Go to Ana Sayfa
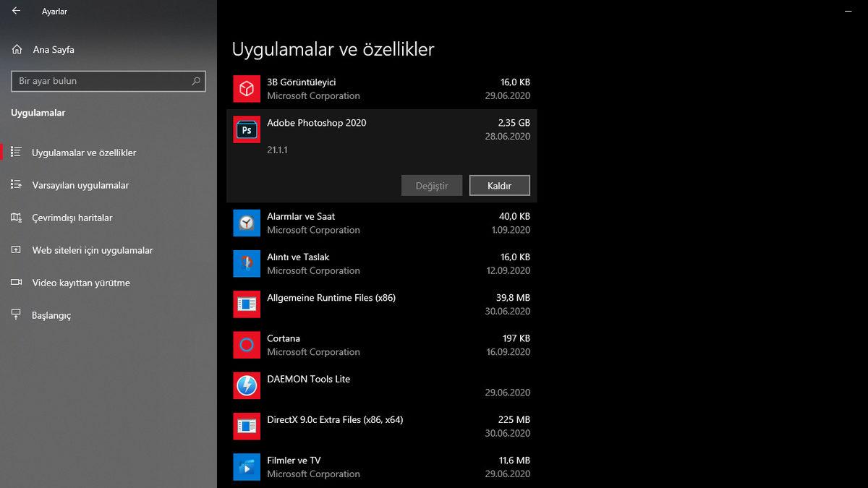The height and width of the screenshot is (488, 868). [51, 49]
